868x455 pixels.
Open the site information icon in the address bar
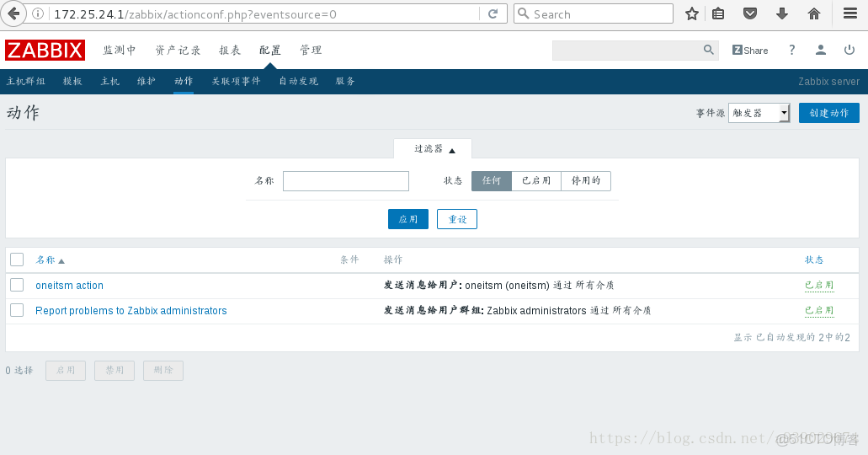pos(38,13)
